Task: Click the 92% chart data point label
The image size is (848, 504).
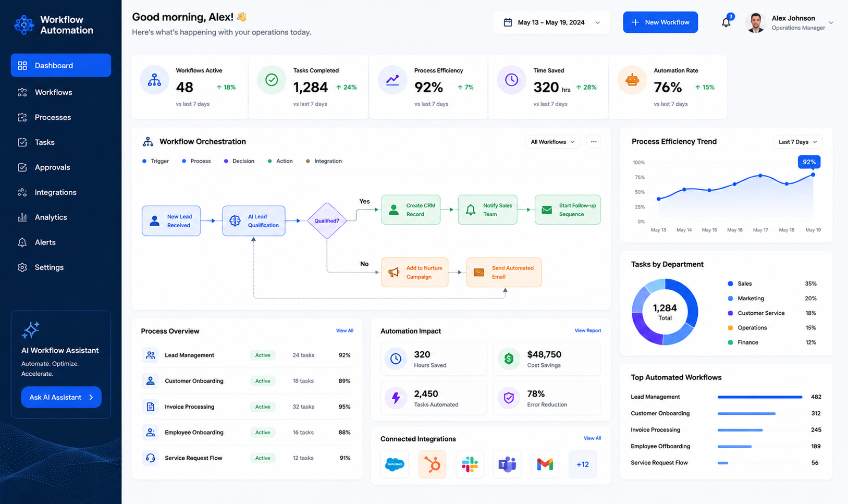Action: [809, 162]
